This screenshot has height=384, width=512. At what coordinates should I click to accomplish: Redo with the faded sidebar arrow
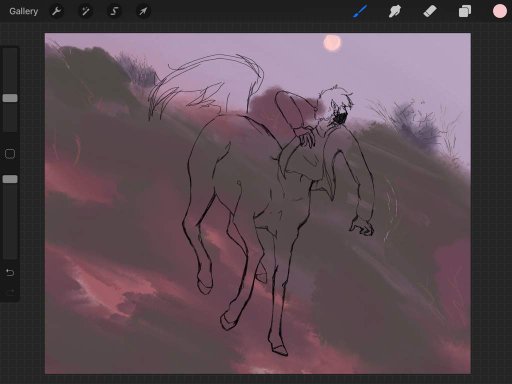10,292
